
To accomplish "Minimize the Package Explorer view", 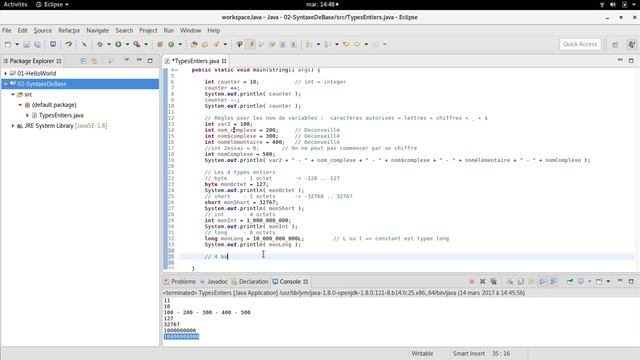I will click(139, 60).
